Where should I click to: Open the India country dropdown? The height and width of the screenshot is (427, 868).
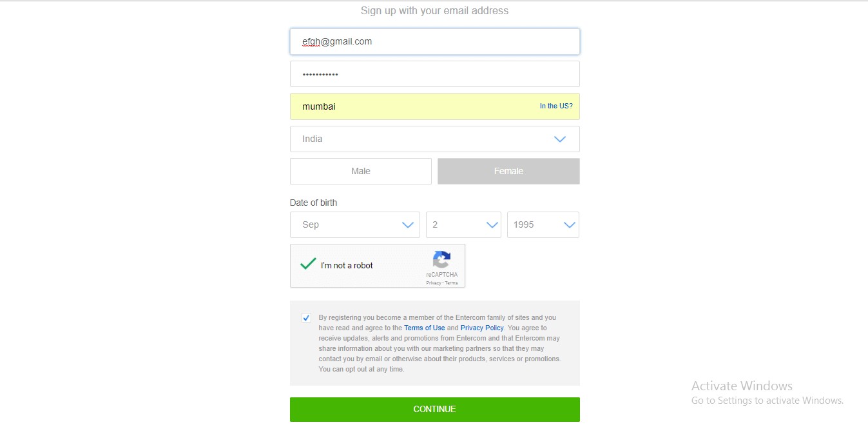click(435, 139)
